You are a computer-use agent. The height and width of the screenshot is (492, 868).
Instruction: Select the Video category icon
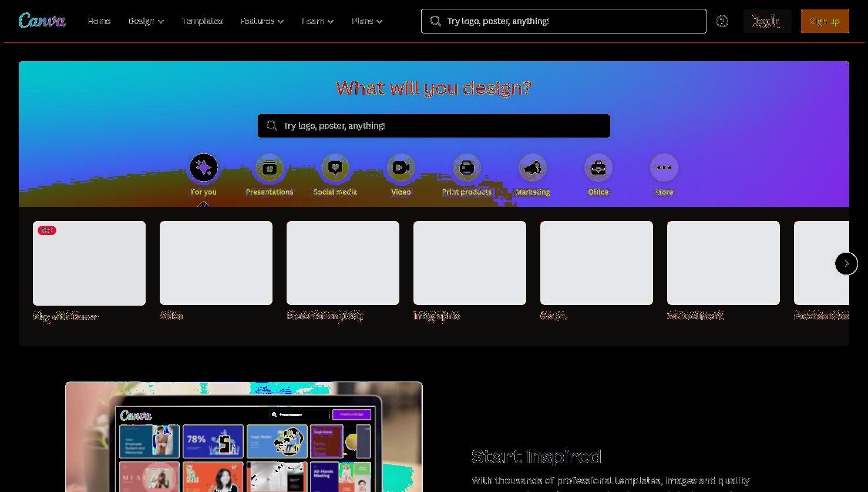(401, 168)
